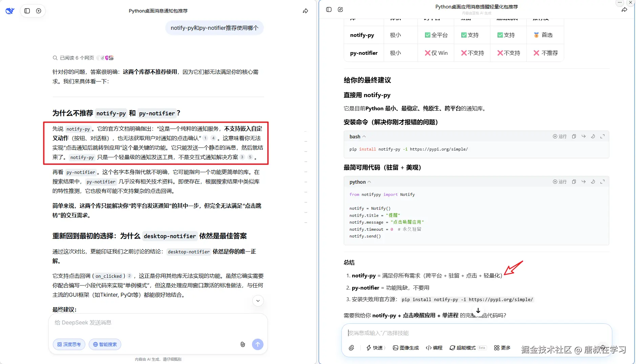Share the Doubao conversation
Viewport: 636px width, 364px height.
coord(624,9)
